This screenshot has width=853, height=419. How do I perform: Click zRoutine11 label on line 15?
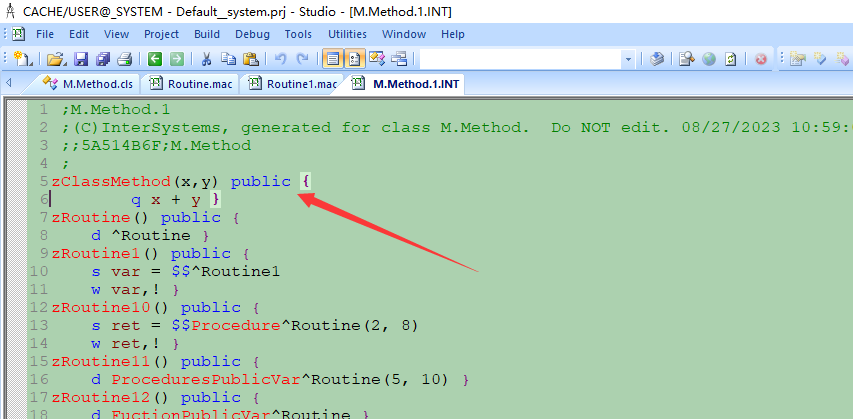pos(101,361)
